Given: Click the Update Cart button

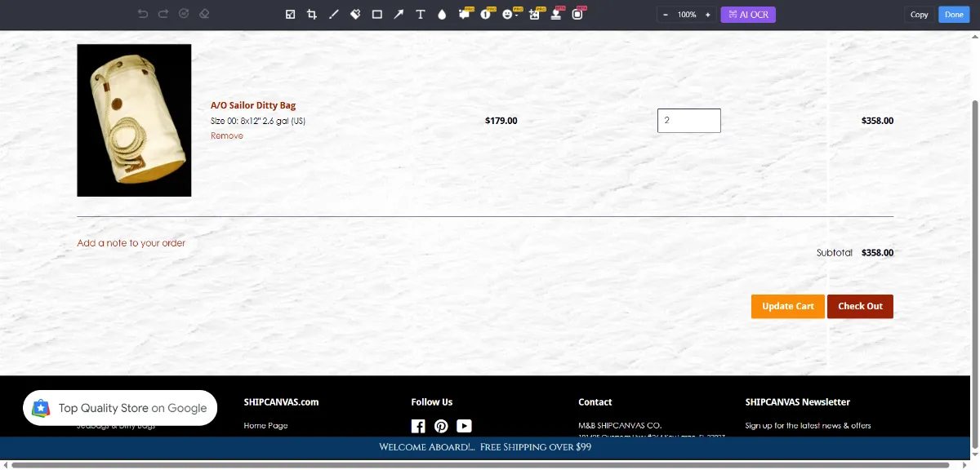Looking at the screenshot, I should [x=788, y=306].
